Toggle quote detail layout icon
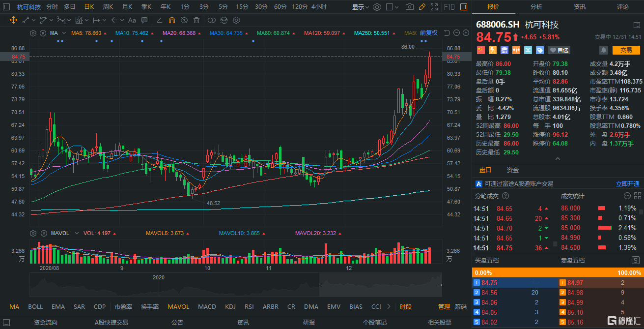Screen dimensions: 644x329 pos(637,25)
